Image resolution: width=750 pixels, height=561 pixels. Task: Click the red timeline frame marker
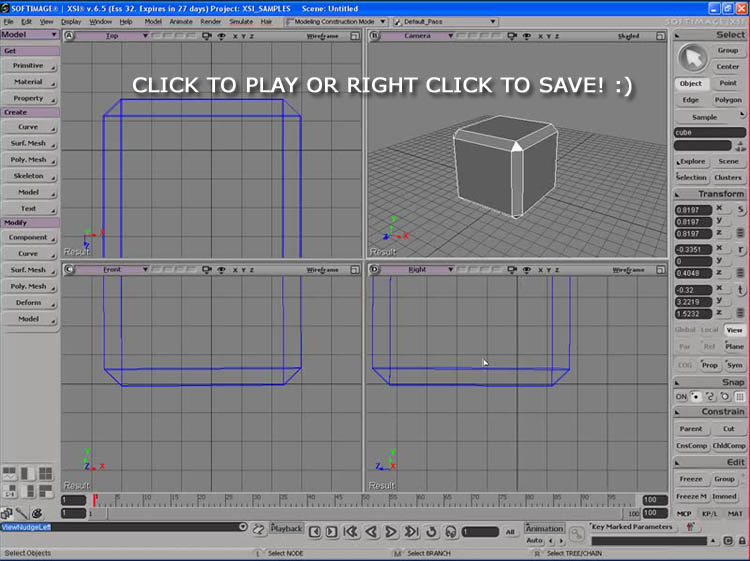pos(95,499)
